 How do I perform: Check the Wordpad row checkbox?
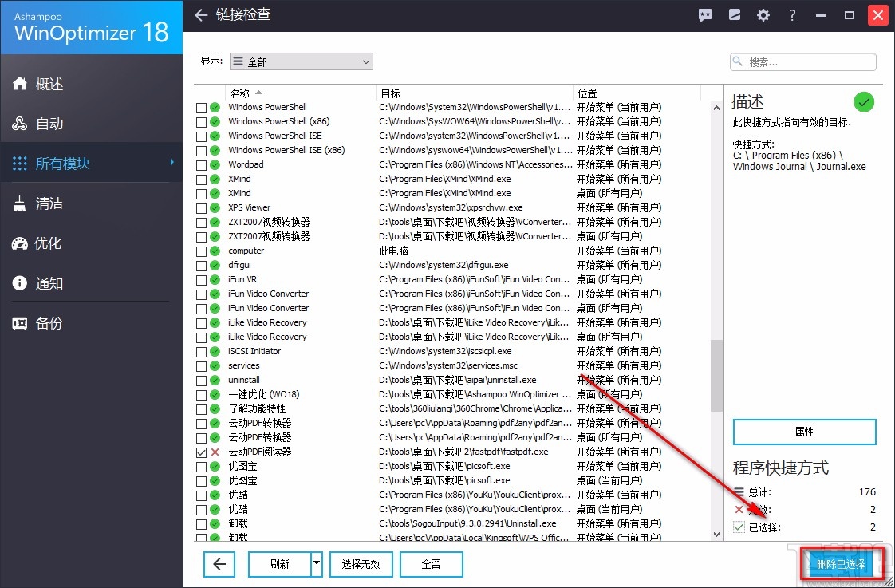201,165
